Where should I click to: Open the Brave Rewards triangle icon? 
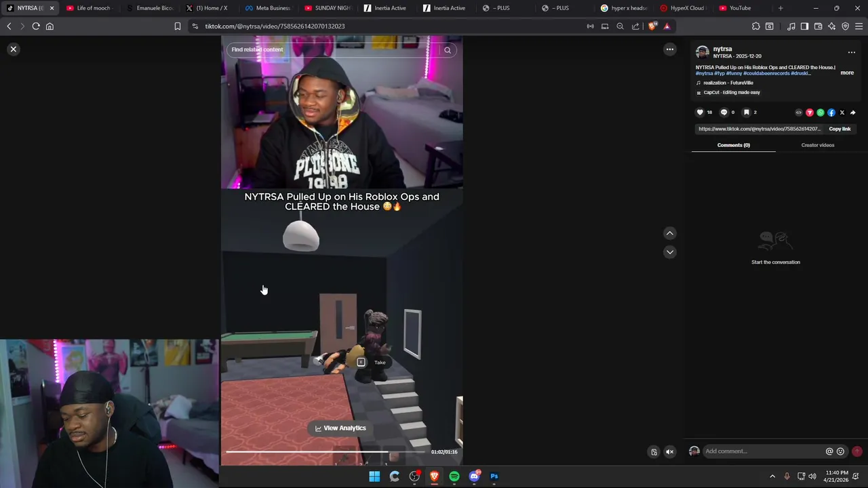(x=667, y=26)
